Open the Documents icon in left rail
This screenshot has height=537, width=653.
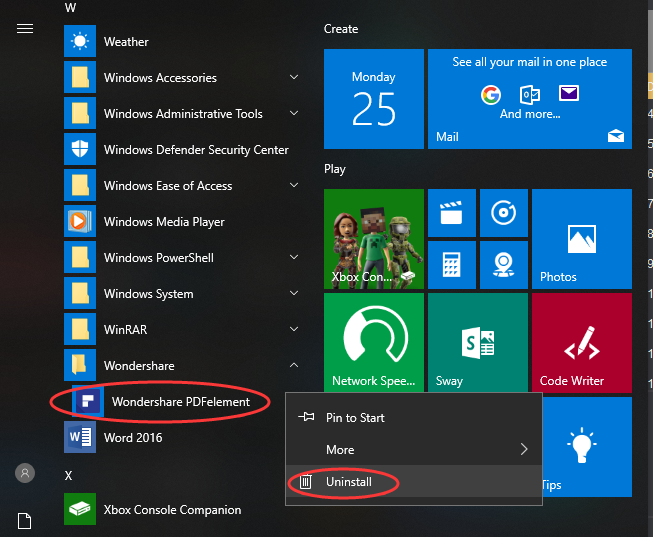click(25, 521)
